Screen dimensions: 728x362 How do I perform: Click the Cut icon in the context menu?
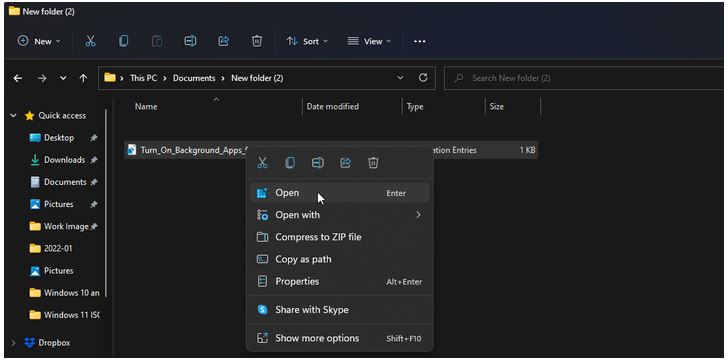tap(262, 162)
